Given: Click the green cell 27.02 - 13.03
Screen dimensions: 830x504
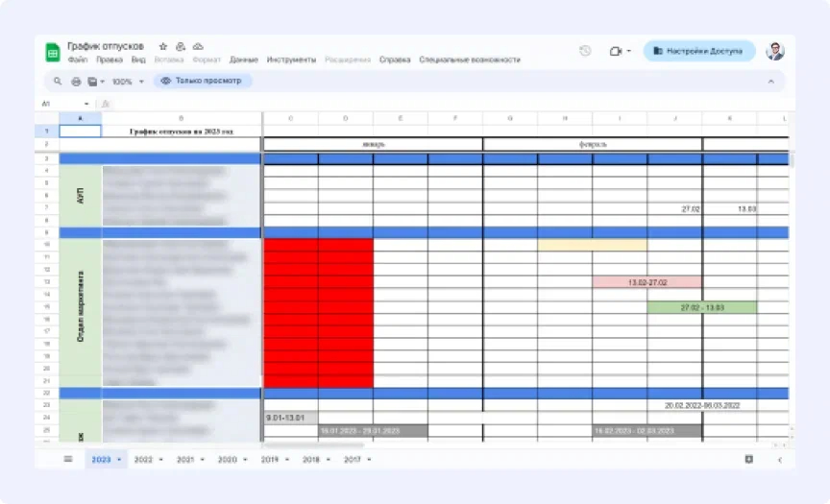Looking at the screenshot, I should pyautogui.click(x=702, y=307).
